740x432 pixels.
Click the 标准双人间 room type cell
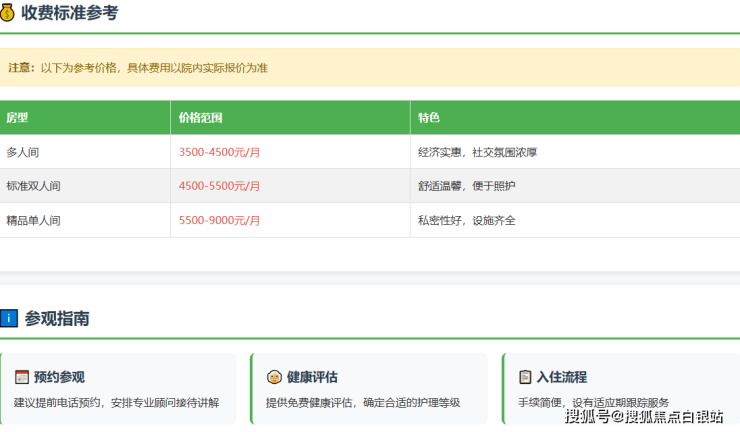(34, 186)
